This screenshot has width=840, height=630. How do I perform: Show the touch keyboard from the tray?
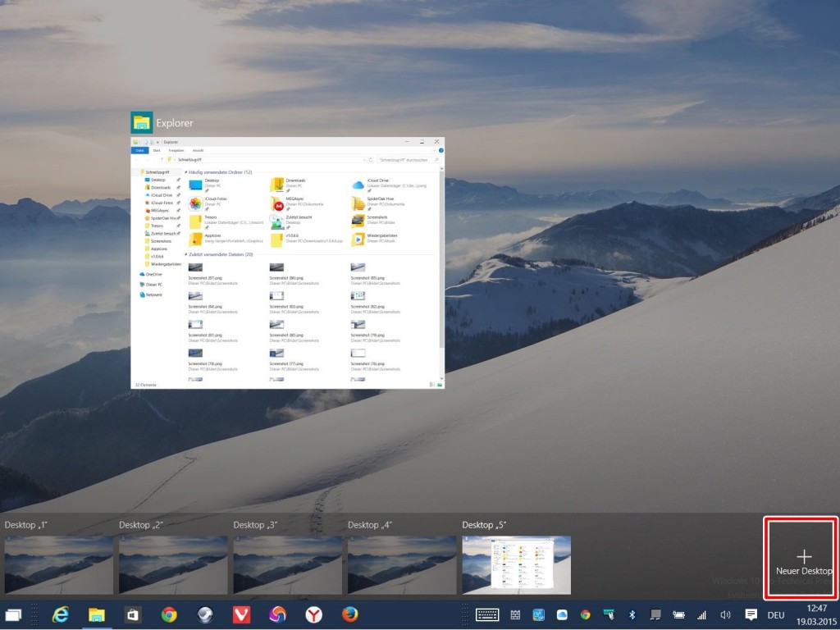[487, 614]
